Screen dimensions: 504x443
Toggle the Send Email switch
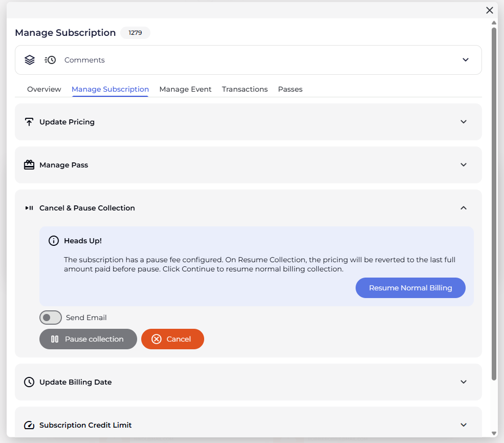coord(50,318)
